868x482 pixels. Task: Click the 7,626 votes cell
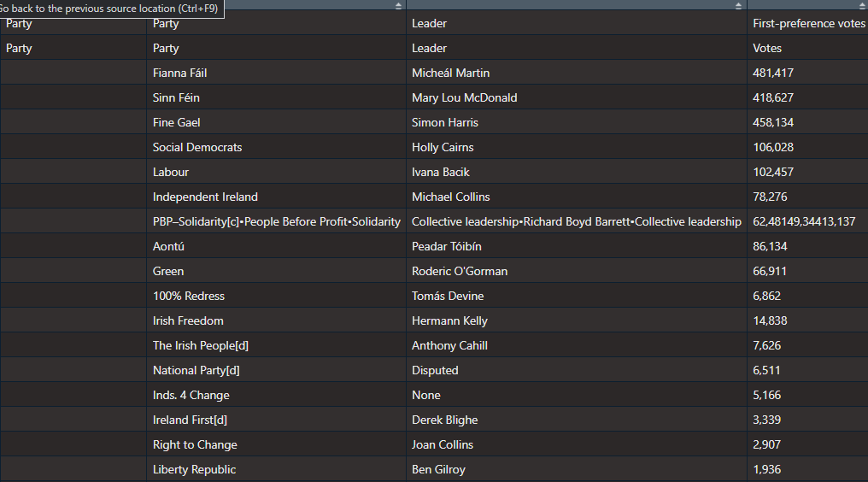tap(766, 345)
